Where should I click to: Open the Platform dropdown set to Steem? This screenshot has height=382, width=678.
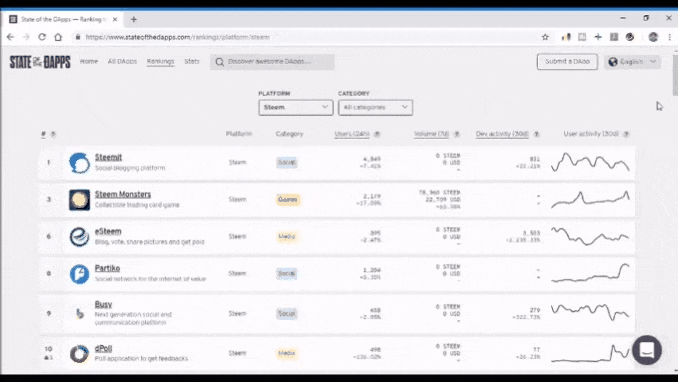[296, 107]
